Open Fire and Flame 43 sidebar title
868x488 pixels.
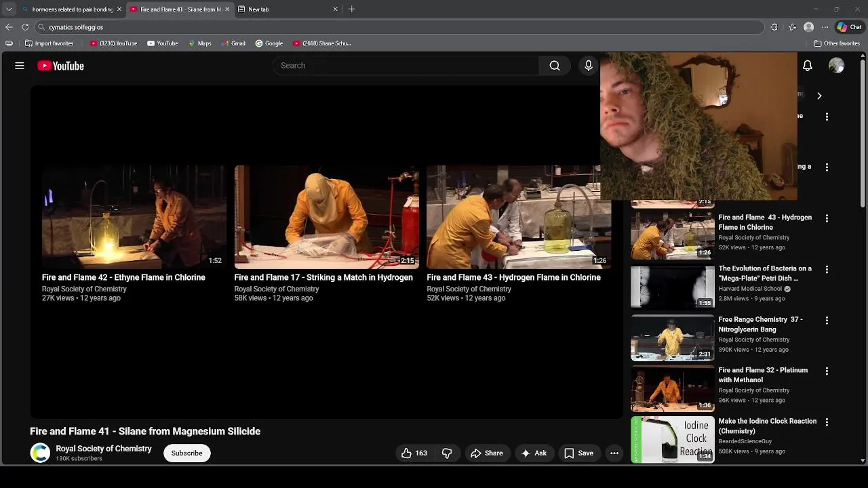click(765, 222)
